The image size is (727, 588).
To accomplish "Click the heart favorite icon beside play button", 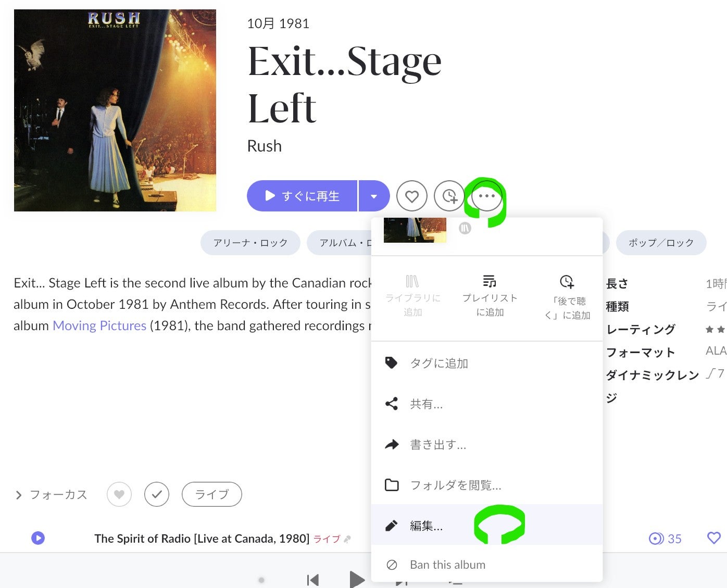I will coord(411,196).
